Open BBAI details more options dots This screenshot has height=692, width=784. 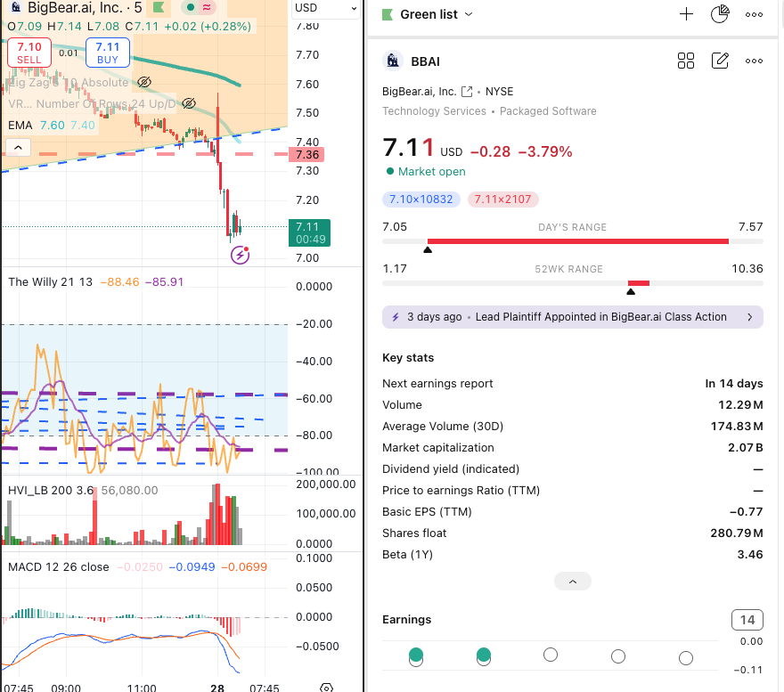(754, 61)
